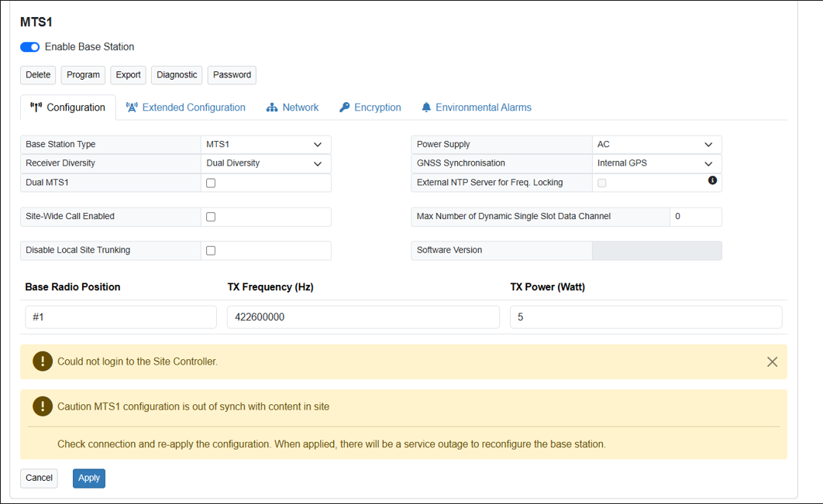Viewport: 823px width, 504px height.
Task: Click the 'Base Radio Position' column header
Action: (x=72, y=287)
